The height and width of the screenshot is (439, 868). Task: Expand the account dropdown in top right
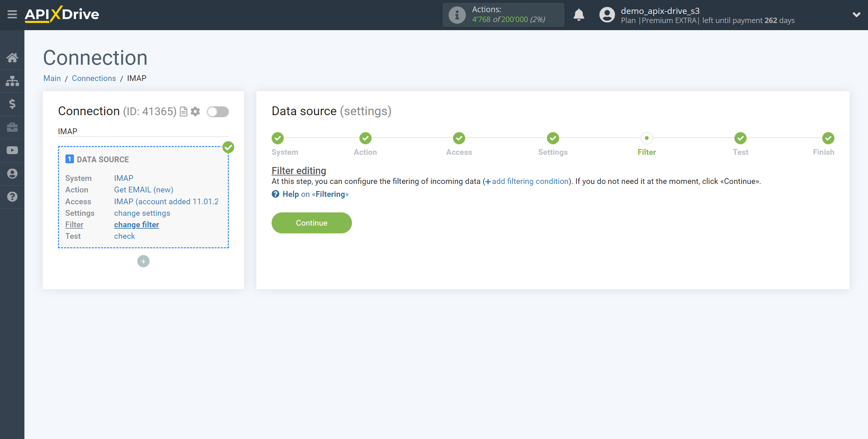pyautogui.click(x=856, y=15)
